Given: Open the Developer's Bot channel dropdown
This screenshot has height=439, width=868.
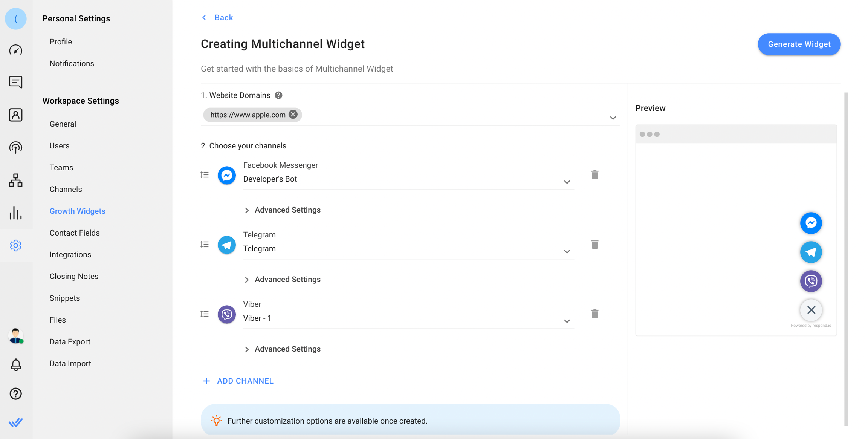Looking at the screenshot, I should pyautogui.click(x=567, y=182).
